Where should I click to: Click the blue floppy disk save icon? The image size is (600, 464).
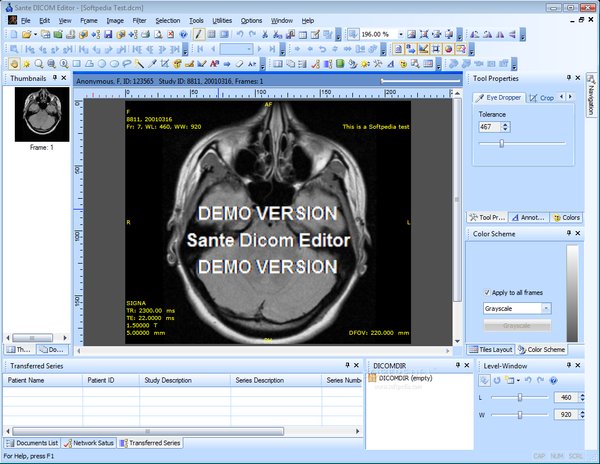[107, 34]
